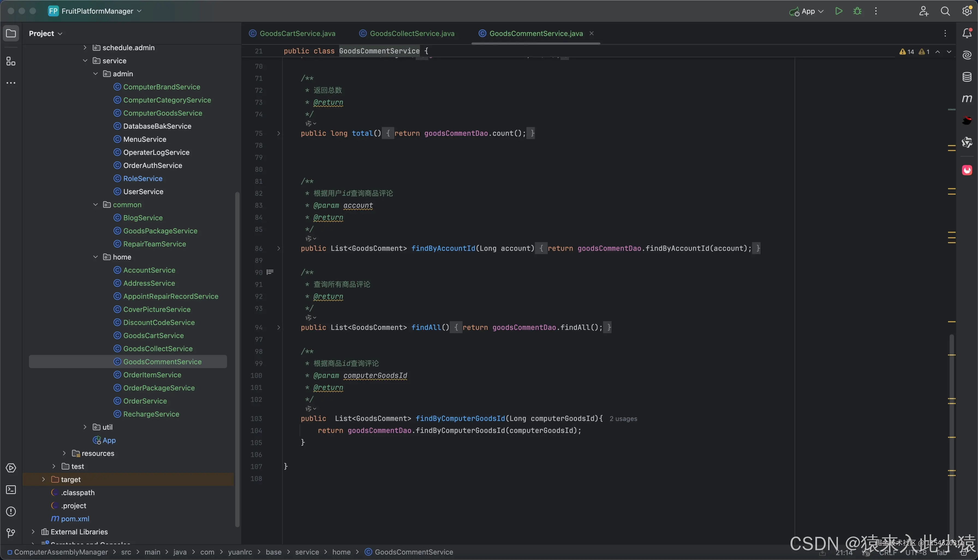The width and height of the screenshot is (978, 560).
Task: Click Search Everywhere magnifier icon
Action: tap(945, 11)
